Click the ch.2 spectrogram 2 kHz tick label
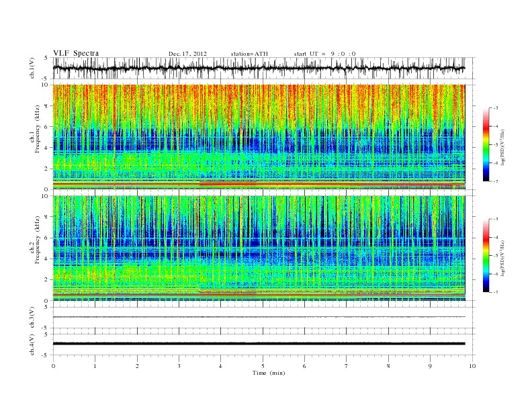 [x=46, y=280]
